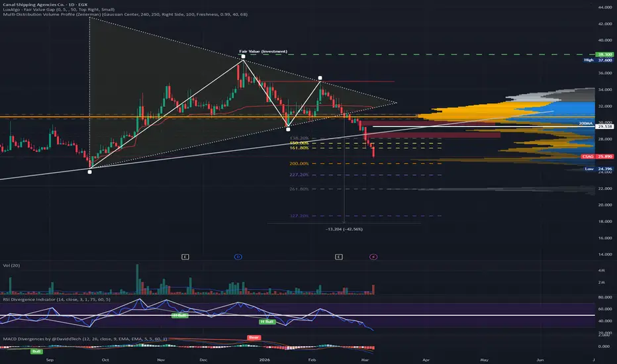Click the 14.000 price axis value
The width and height of the screenshot is (617, 364).
605,254
